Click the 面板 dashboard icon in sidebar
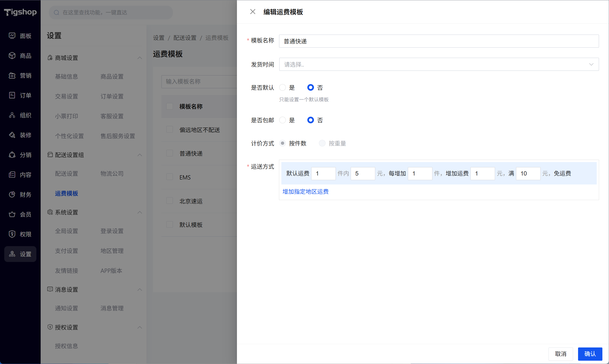The height and width of the screenshot is (364, 609). [x=12, y=36]
